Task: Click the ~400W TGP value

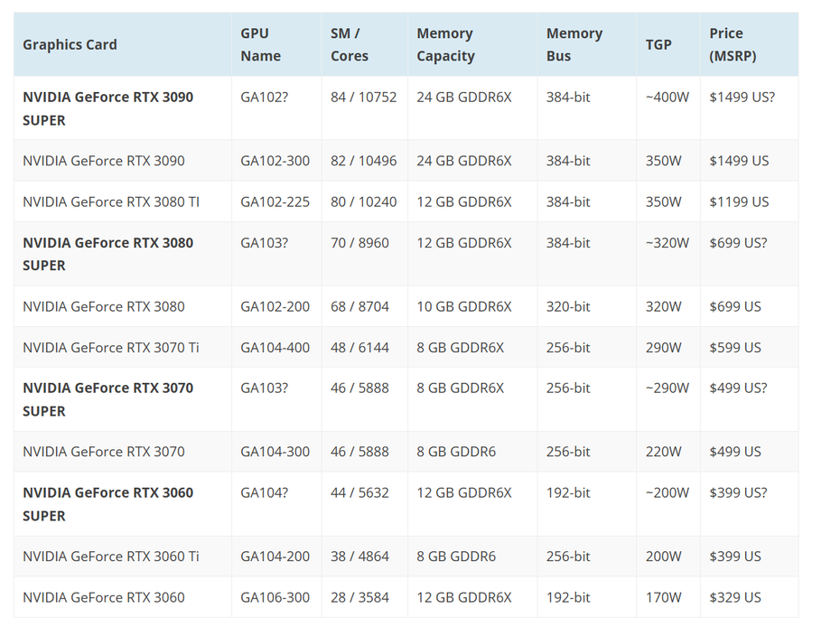Action: click(x=667, y=97)
